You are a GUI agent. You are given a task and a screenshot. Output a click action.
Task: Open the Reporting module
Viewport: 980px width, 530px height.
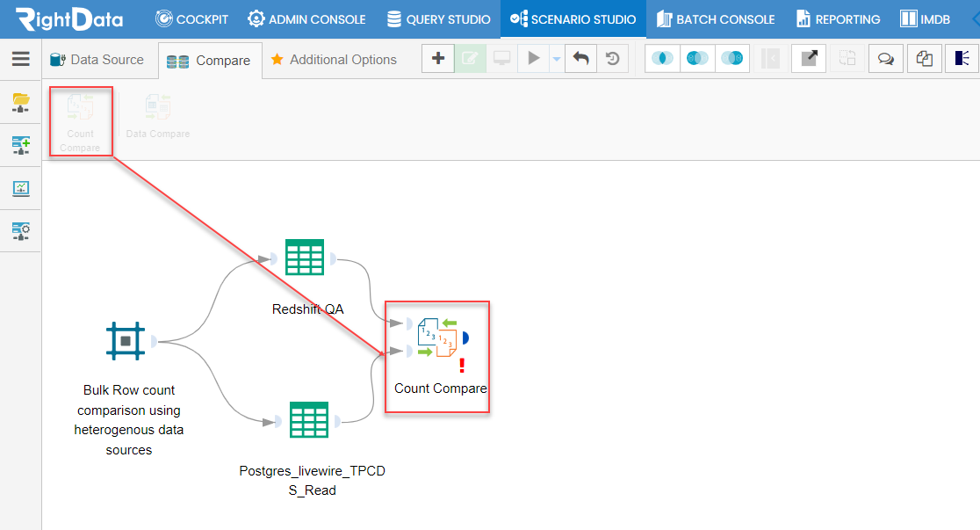[x=838, y=19]
